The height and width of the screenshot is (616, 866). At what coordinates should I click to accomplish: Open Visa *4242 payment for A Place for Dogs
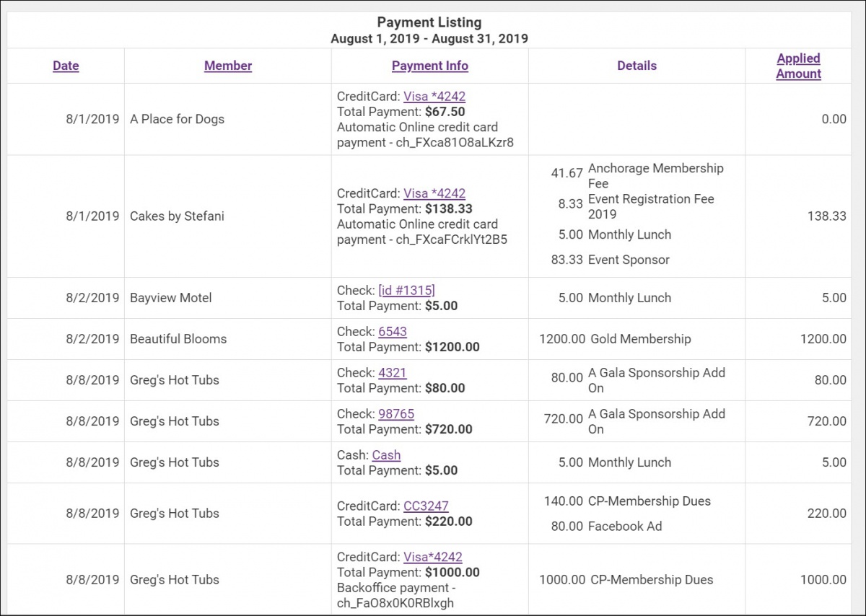pyautogui.click(x=434, y=97)
